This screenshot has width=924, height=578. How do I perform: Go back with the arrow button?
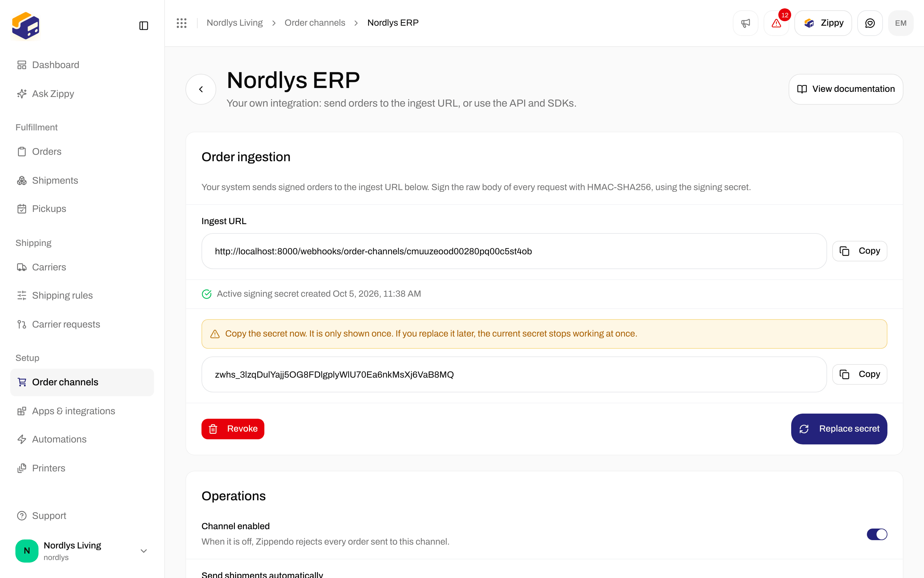point(201,89)
